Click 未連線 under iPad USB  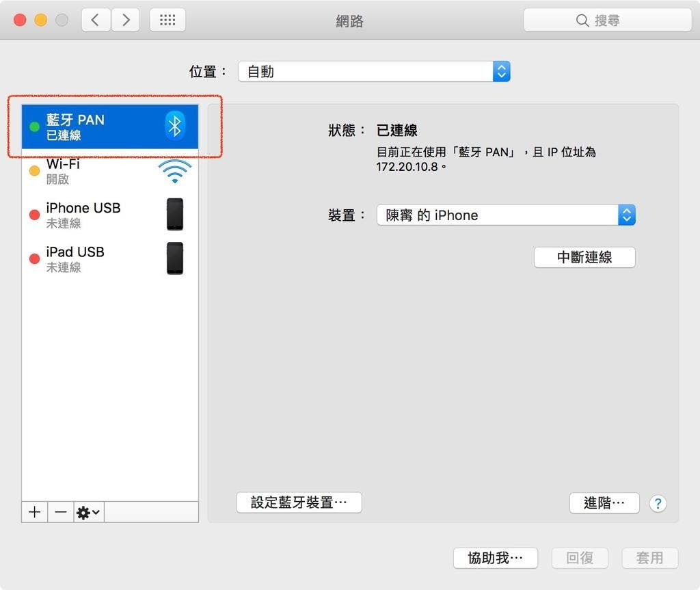(64, 267)
